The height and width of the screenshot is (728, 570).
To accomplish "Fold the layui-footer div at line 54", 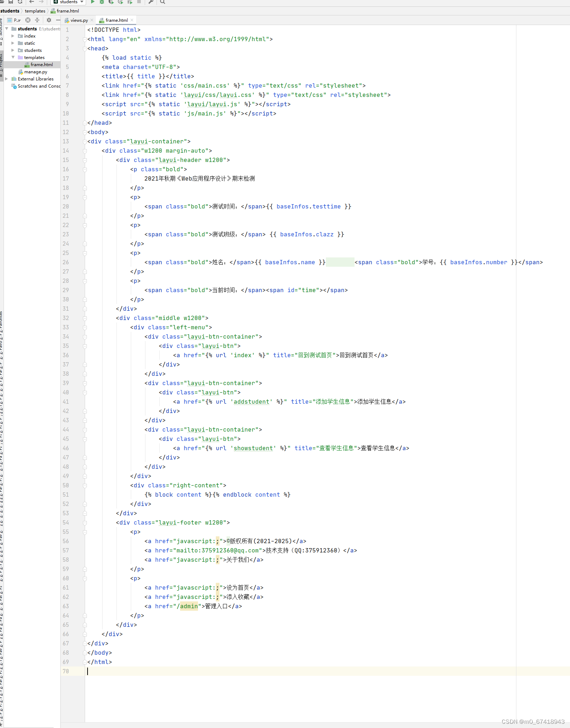I will coord(85,523).
